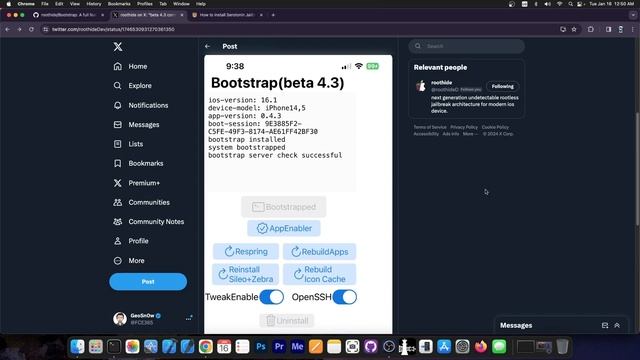Open the Chrome side panel icon

coord(609,29)
